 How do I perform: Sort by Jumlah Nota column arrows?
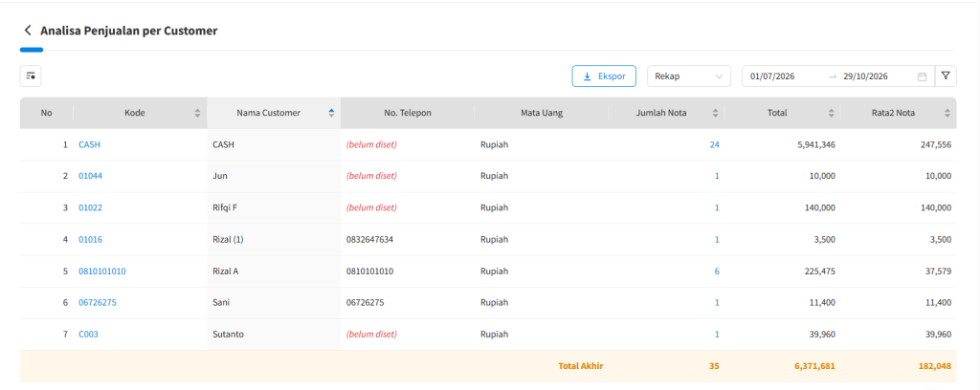[x=715, y=113]
